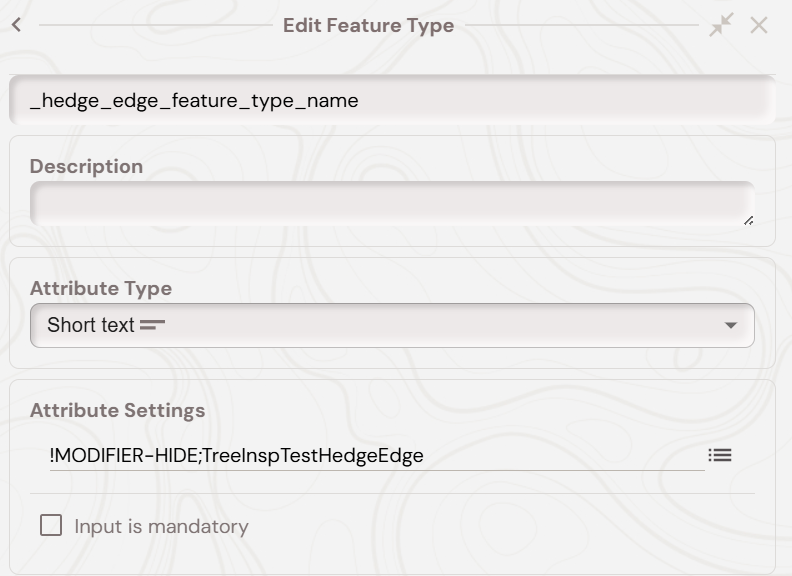
Task: Click the 'Attribute Settings' section label
Action: click(x=117, y=410)
